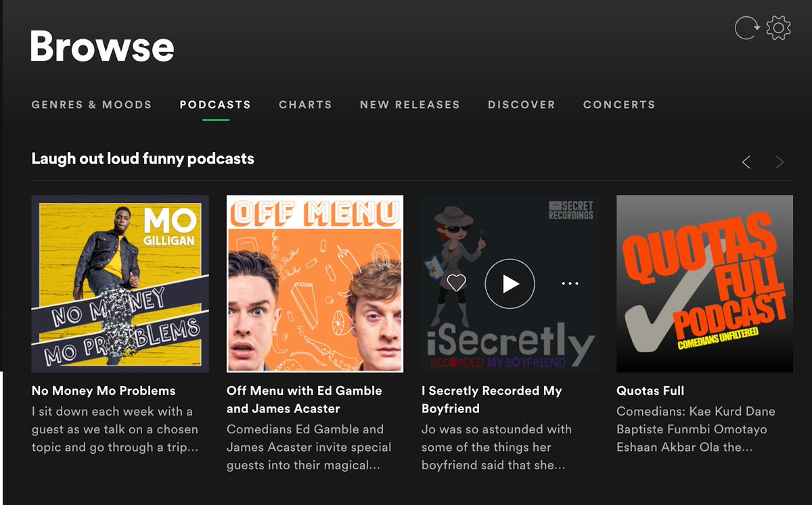Viewport: 812px width, 505px height.
Task: Show next podcasts with right chevron
Action: (x=780, y=162)
